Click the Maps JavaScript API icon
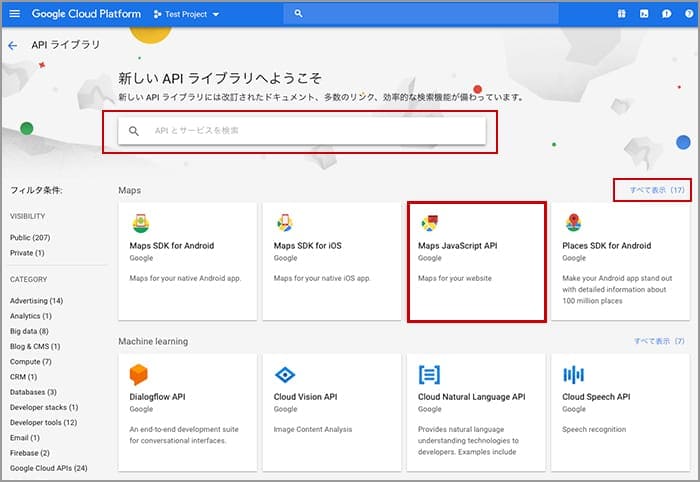 (x=429, y=223)
